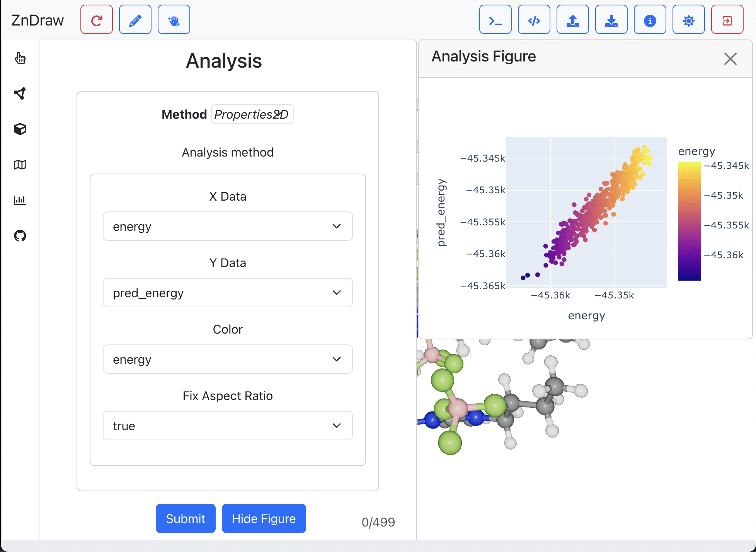756x552 pixels.
Task: Open the bar chart analysis panel
Action: click(20, 200)
